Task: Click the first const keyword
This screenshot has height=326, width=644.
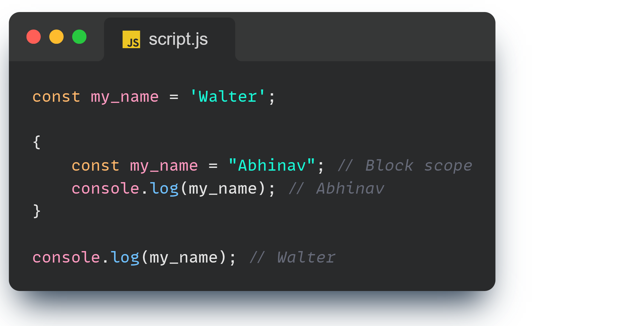Action: [56, 97]
